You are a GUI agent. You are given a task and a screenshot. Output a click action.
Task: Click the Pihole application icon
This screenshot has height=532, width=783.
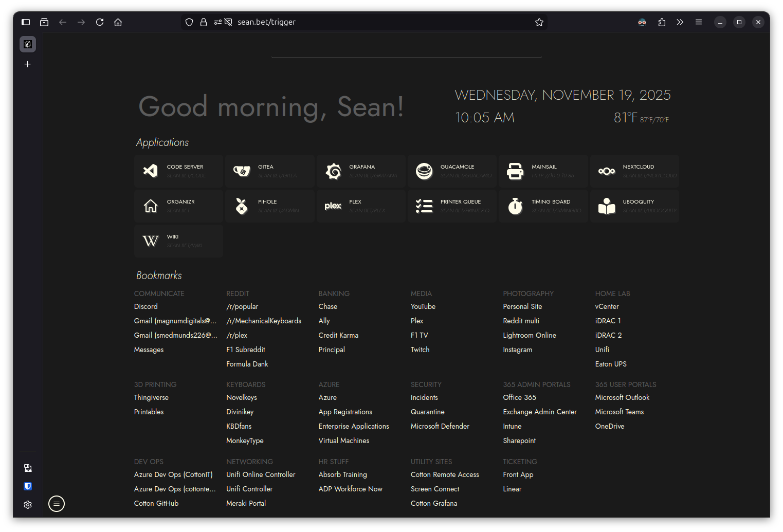point(242,206)
